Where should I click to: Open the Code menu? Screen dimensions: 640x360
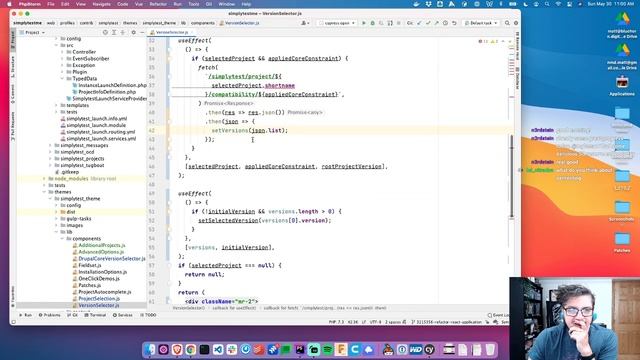click(x=122, y=4)
